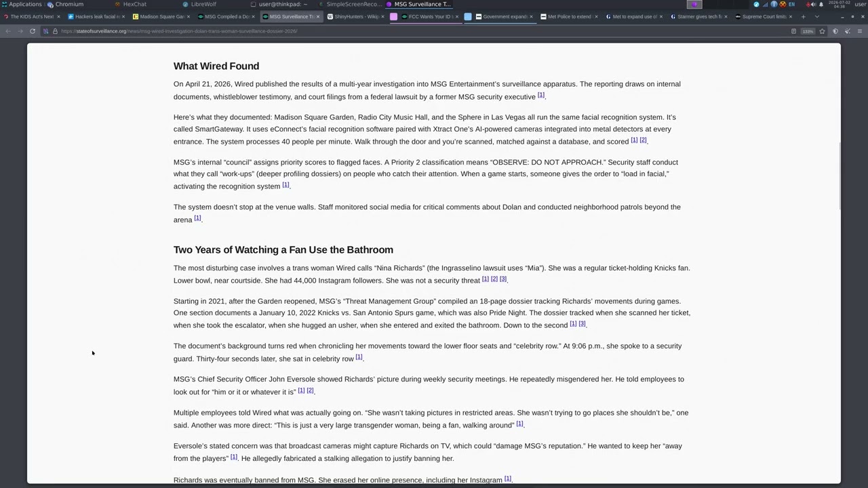This screenshot has width=868, height=488.
Task: Open the notification bell in the panel
Action: click(821, 4)
